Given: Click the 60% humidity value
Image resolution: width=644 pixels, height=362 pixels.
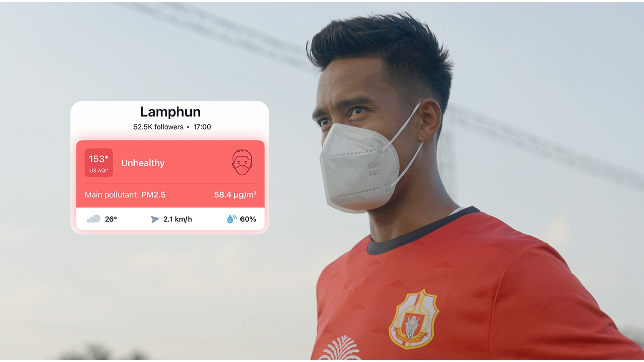Looking at the screenshot, I should coord(248,219).
